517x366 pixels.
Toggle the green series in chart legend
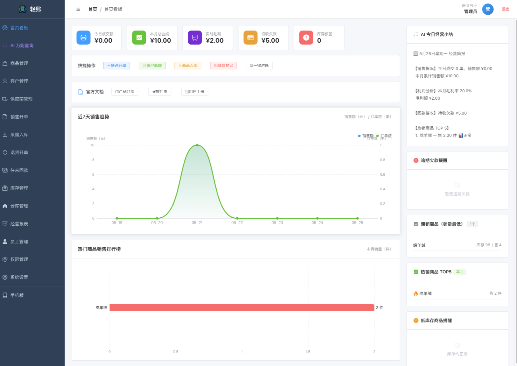pyautogui.click(x=384, y=136)
